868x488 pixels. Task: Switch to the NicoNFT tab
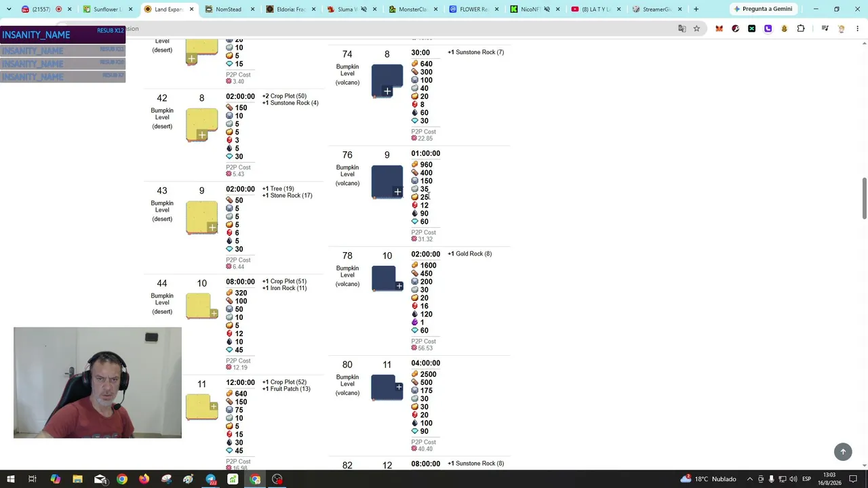coord(534,9)
